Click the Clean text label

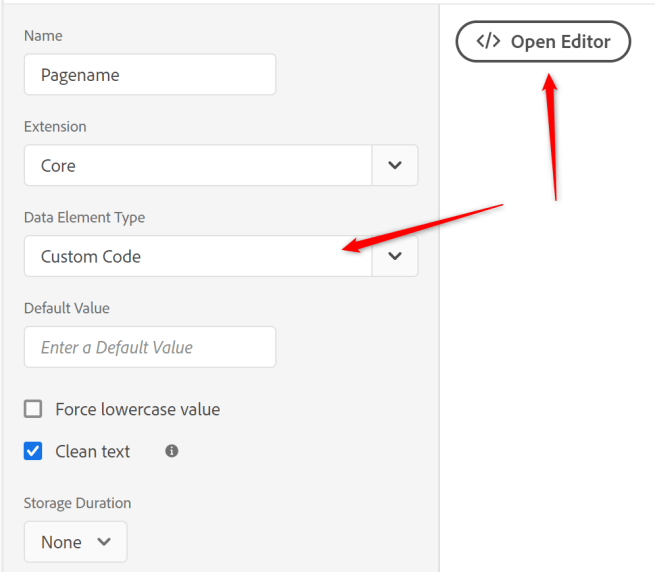point(93,451)
